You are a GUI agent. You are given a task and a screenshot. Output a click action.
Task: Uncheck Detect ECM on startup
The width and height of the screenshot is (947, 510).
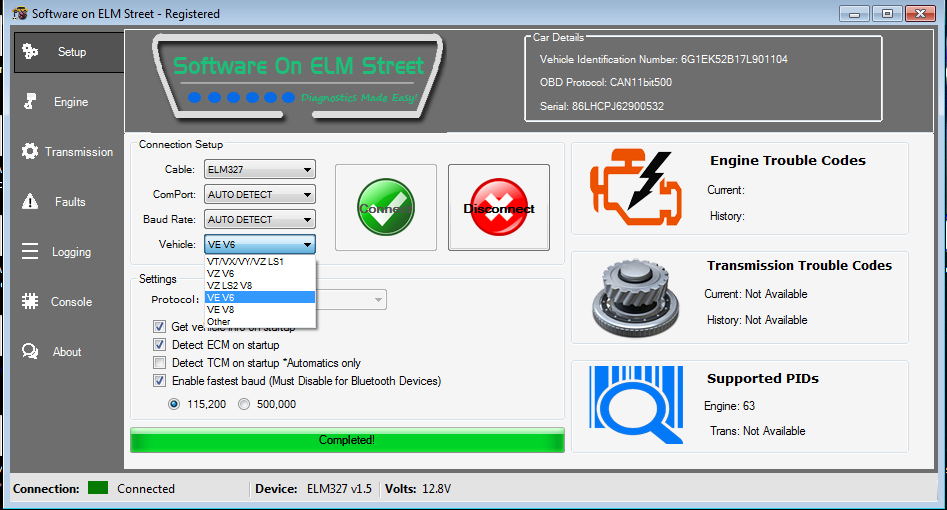159,345
